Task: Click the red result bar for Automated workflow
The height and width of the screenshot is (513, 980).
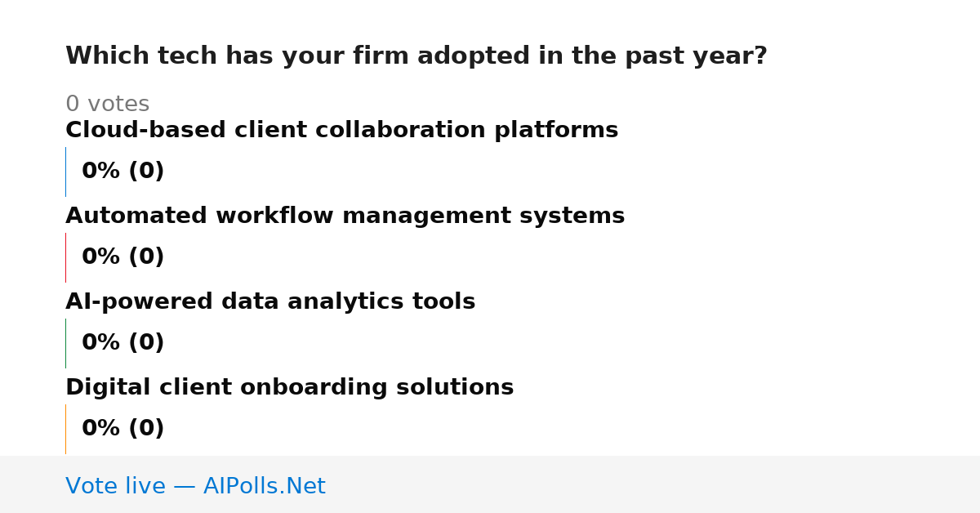Action: click(x=65, y=257)
